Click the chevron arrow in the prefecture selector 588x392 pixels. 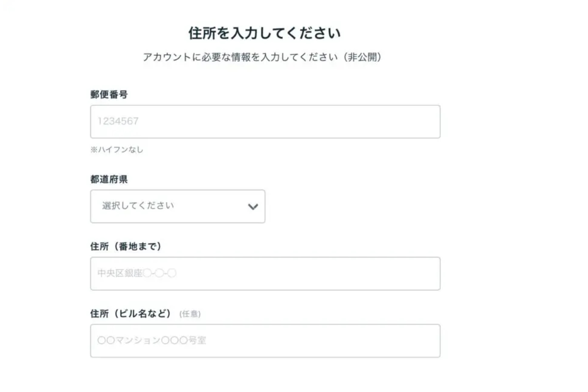252,207
